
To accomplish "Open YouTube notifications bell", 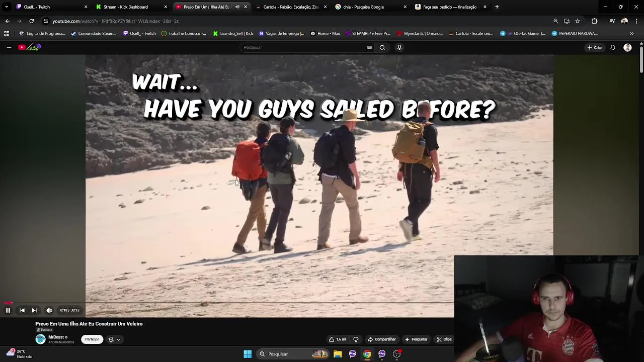I will tap(613, 47).
